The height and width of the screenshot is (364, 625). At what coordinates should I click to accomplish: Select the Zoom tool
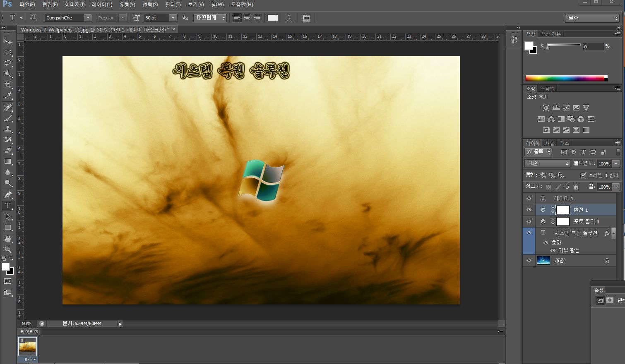pos(8,249)
